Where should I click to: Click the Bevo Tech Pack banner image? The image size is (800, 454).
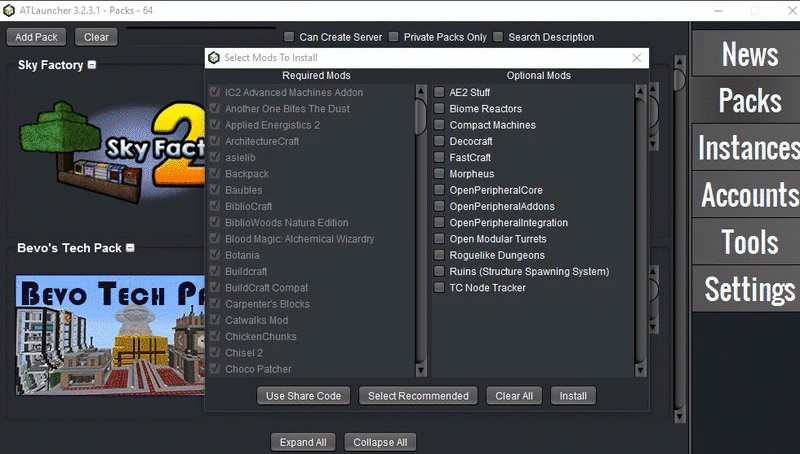110,335
